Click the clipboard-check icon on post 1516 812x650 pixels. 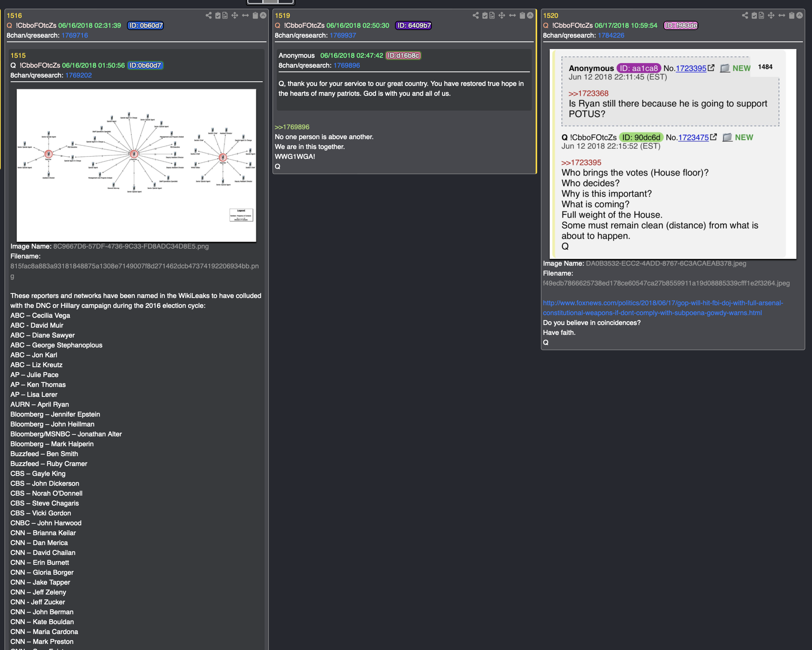point(218,15)
